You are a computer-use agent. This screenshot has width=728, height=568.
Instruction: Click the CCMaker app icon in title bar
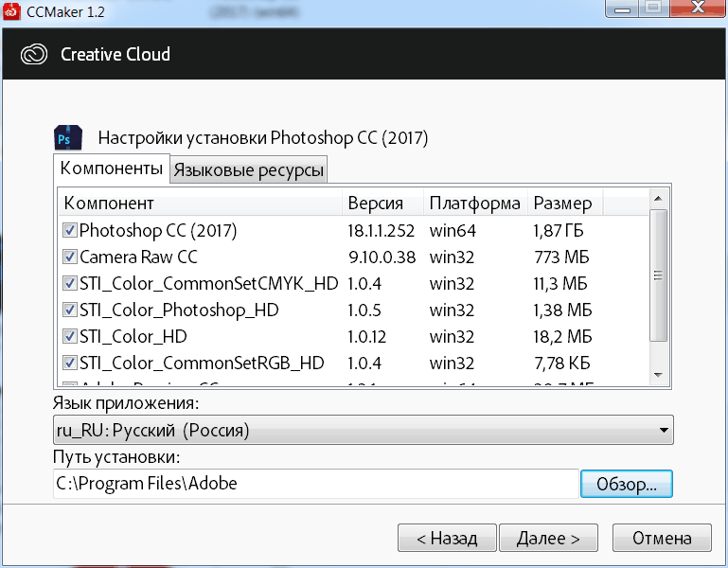pyautogui.click(x=10, y=11)
